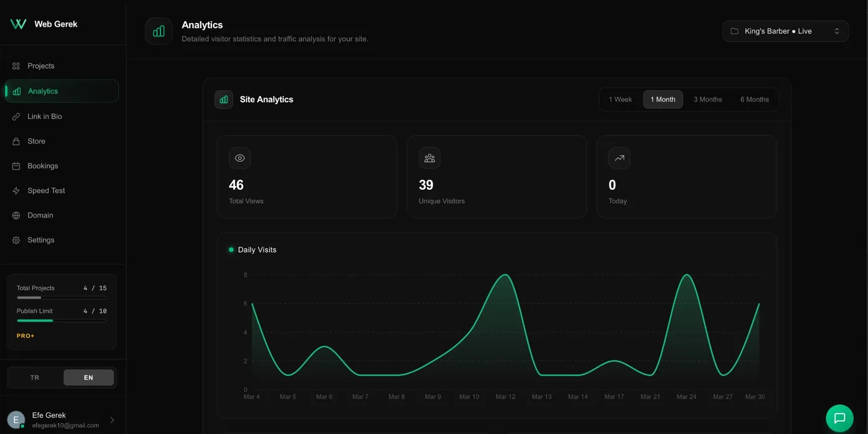This screenshot has height=434, width=868.
Task: Open the King's Barber site selector dropdown
Action: pyautogui.click(x=785, y=30)
